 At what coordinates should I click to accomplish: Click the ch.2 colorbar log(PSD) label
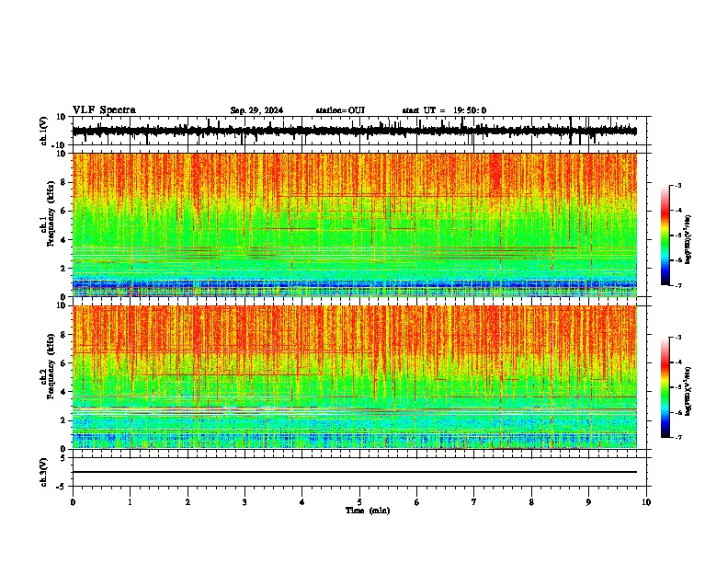[688, 391]
